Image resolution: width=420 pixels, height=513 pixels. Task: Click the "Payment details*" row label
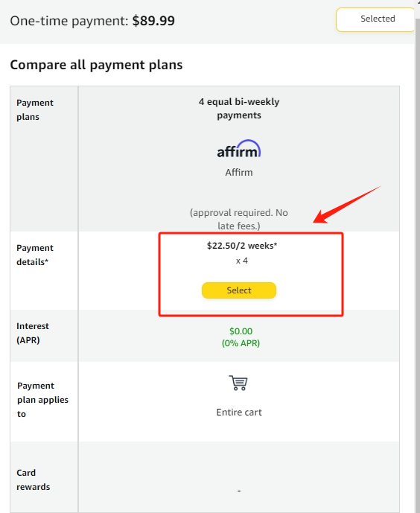click(x=35, y=255)
